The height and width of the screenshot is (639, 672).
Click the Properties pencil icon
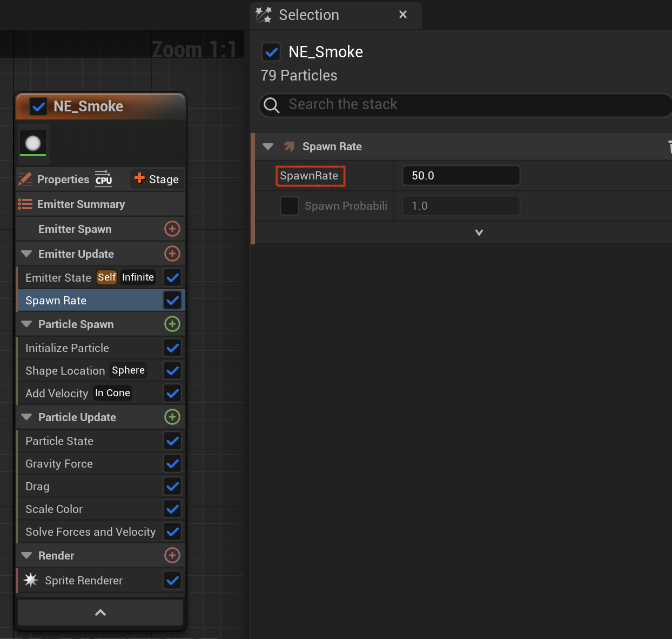pos(25,179)
